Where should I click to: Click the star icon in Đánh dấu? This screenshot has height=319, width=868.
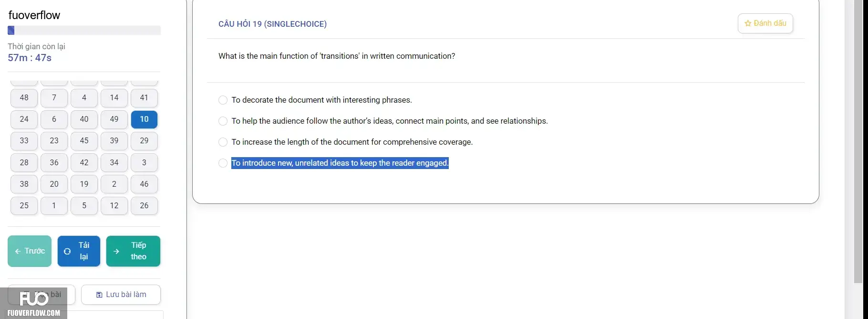748,23
